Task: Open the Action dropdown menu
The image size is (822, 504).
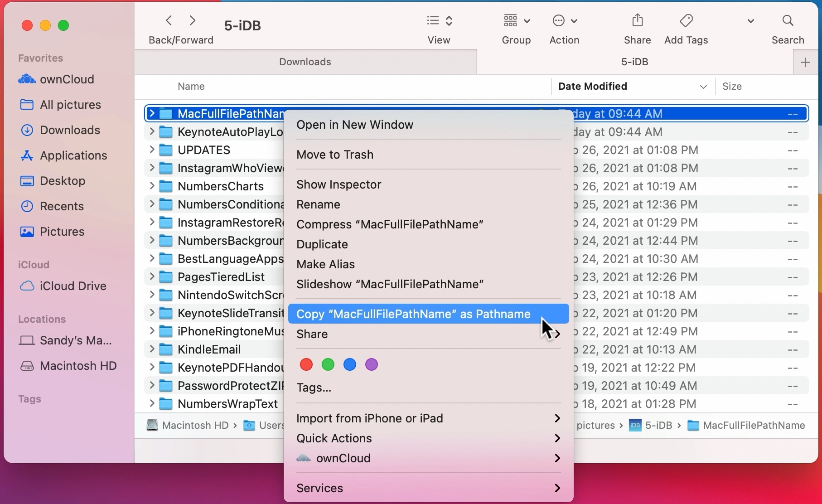Action: tap(564, 21)
